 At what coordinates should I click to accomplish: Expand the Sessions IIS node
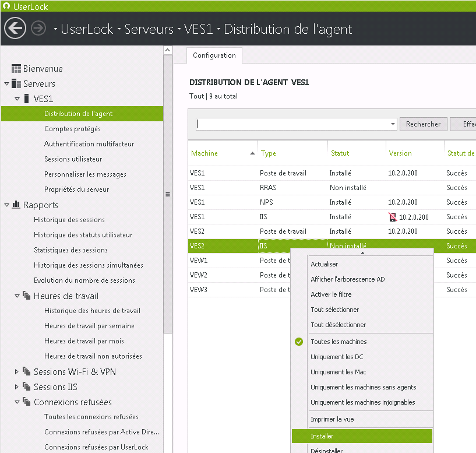coord(17,387)
